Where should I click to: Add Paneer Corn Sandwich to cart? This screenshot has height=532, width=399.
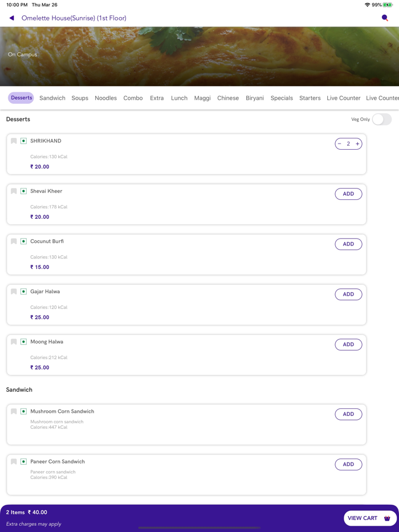pyautogui.click(x=348, y=464)
